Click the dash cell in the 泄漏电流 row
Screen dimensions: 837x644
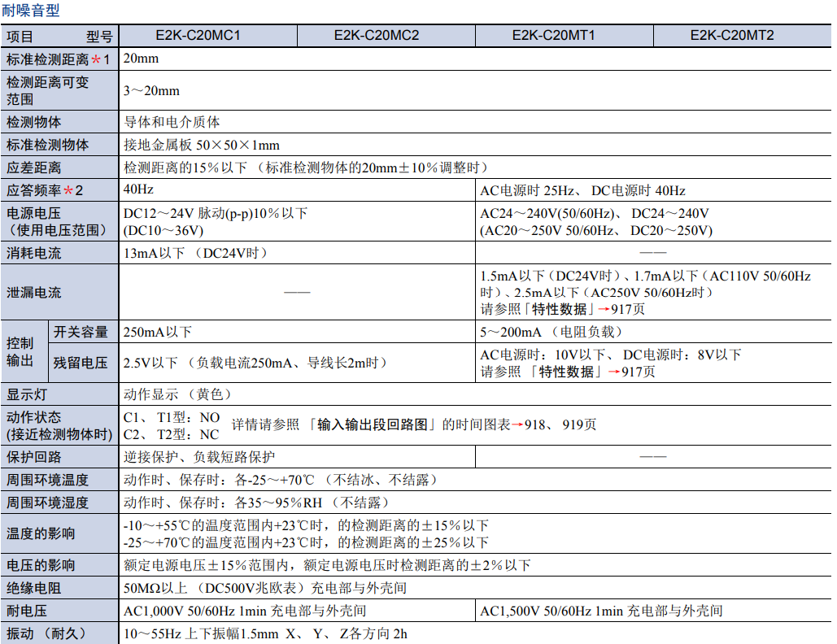click(x=298, y=292)
